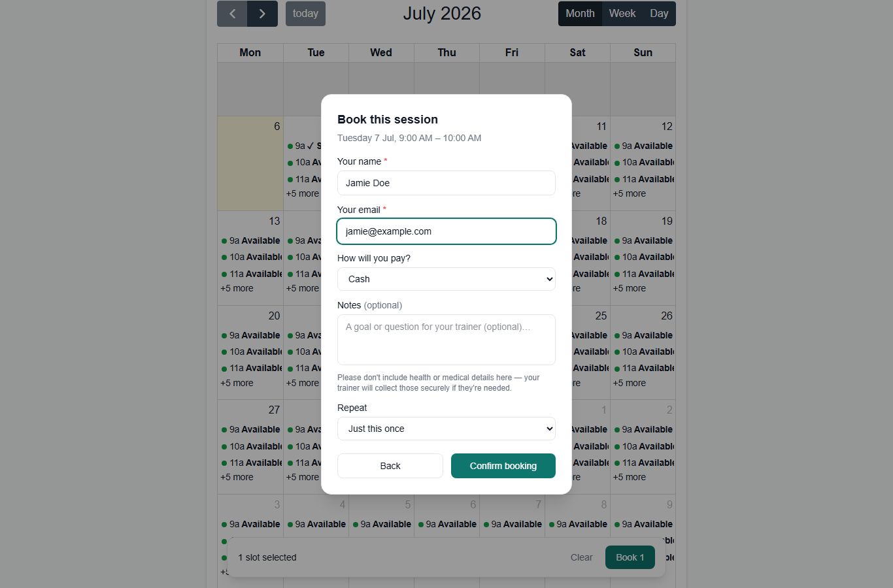This screenshot has height=588, width=893.
Task: Open the 'How will you pay?' dropdown
Action: click(446, 279)
